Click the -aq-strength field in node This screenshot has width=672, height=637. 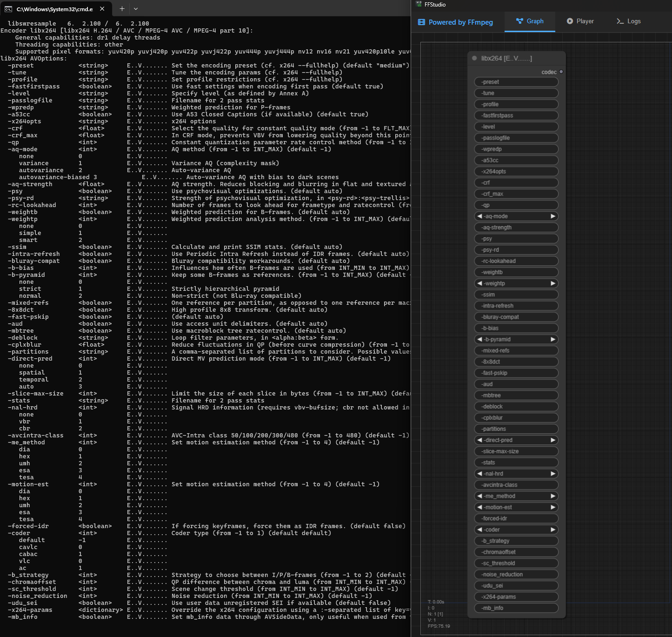516,228
